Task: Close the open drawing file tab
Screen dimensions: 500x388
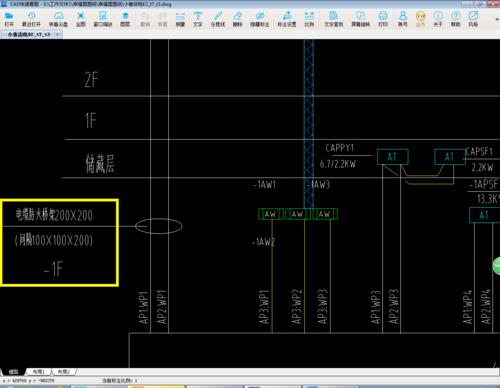Action: 58,34
